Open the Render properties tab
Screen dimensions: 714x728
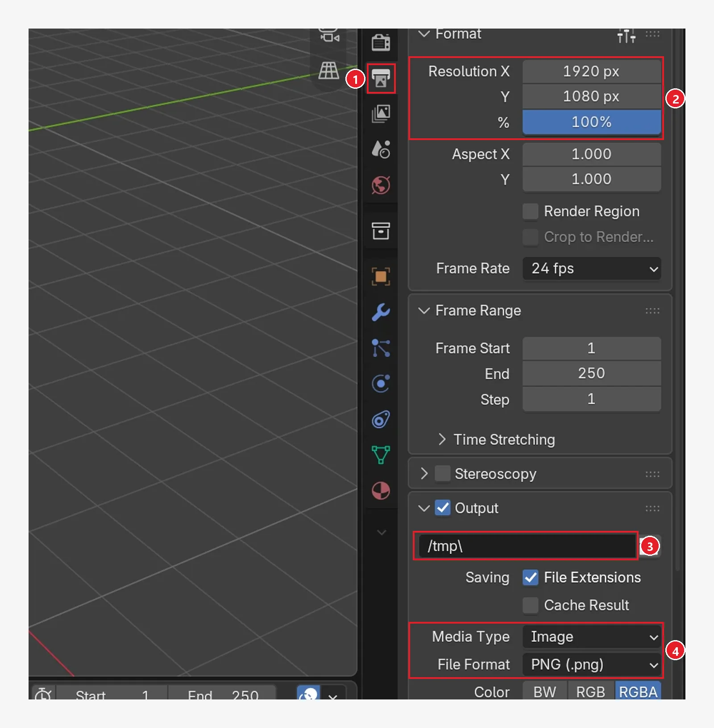click(x=381, y=43)
